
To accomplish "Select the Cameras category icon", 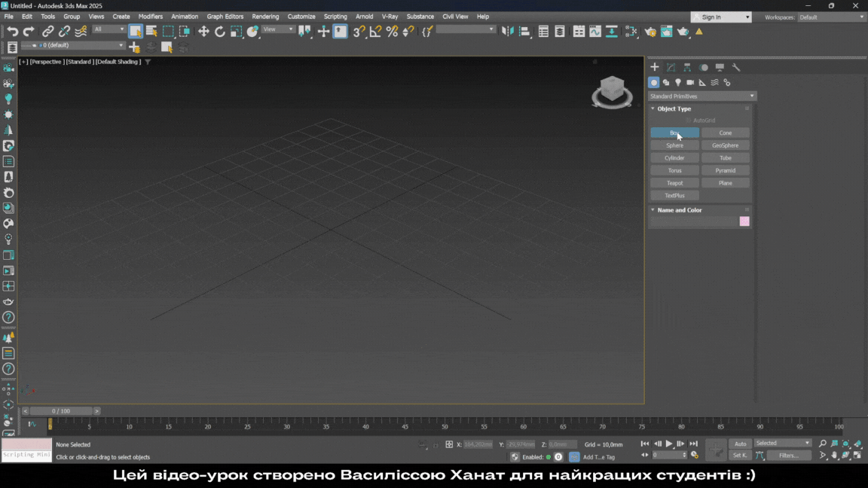I will pos(690,82).
